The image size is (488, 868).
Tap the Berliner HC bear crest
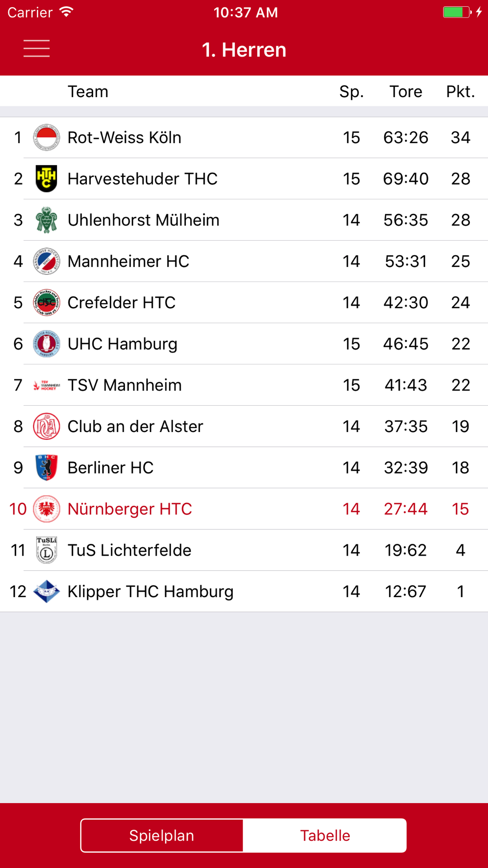[46, 468]
